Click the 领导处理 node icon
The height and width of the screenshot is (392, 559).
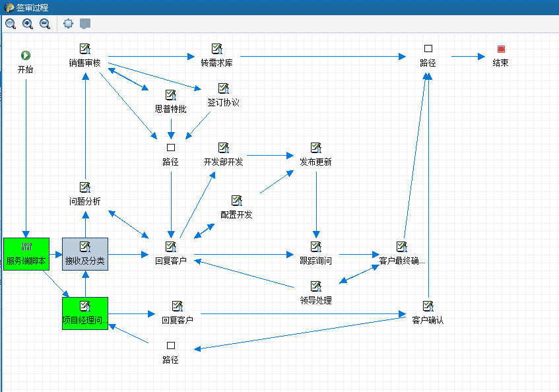(316, 286)
